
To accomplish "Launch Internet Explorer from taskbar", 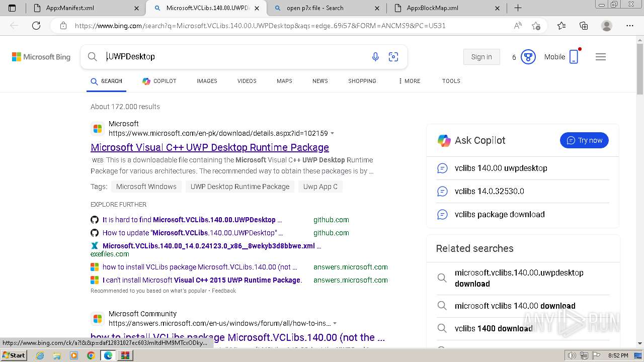I will pos(40,355).
